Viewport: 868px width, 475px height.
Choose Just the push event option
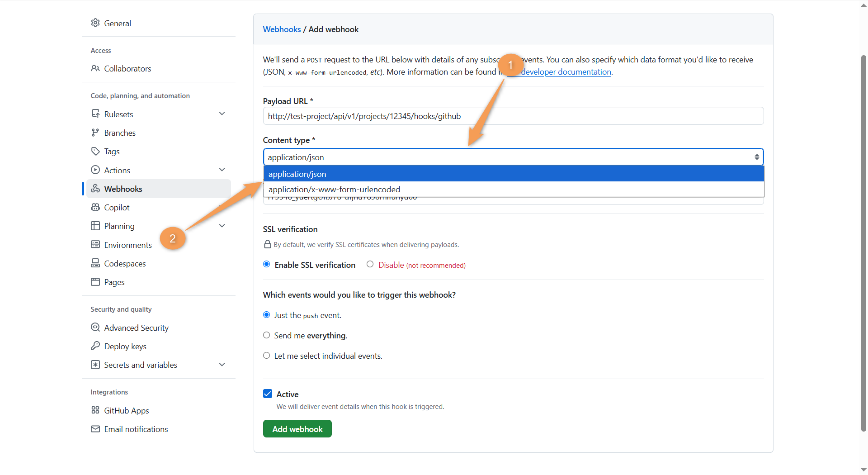point(267,315)
